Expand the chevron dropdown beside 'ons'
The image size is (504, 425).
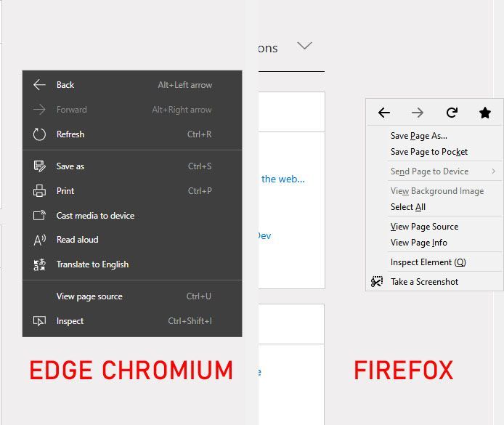(x=304, y=46)
